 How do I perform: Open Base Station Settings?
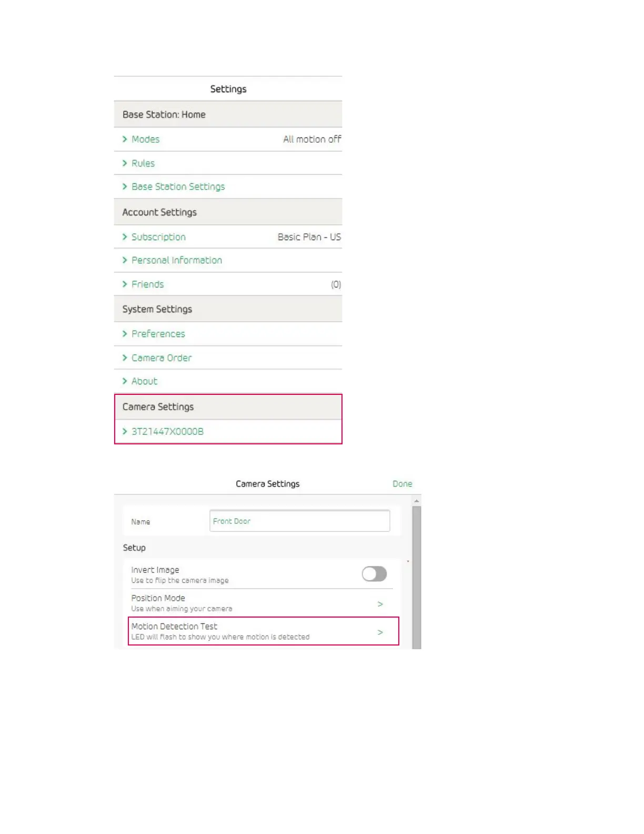(228, 186)
